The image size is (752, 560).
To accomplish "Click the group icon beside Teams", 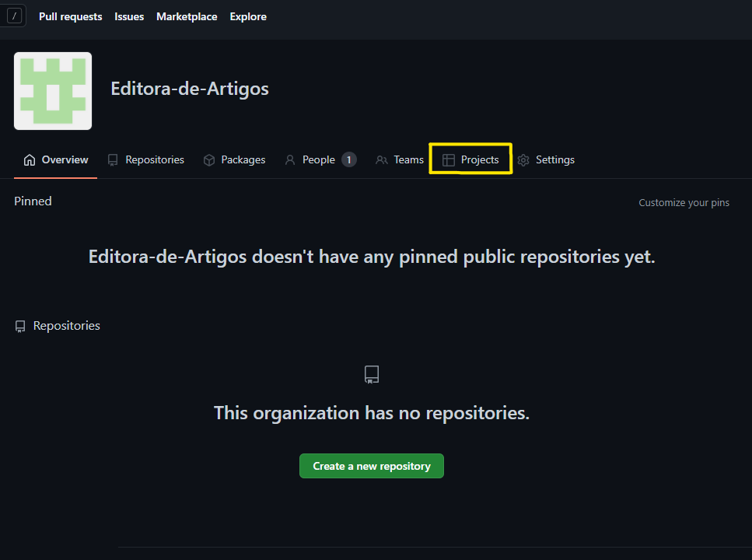I will [x=382, y=160].
